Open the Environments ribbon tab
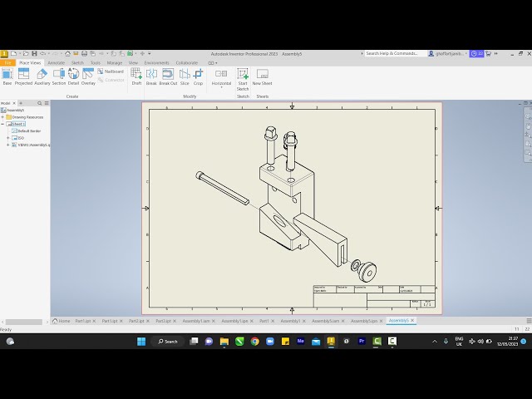532x399 pixels. [x=156, y=63]
